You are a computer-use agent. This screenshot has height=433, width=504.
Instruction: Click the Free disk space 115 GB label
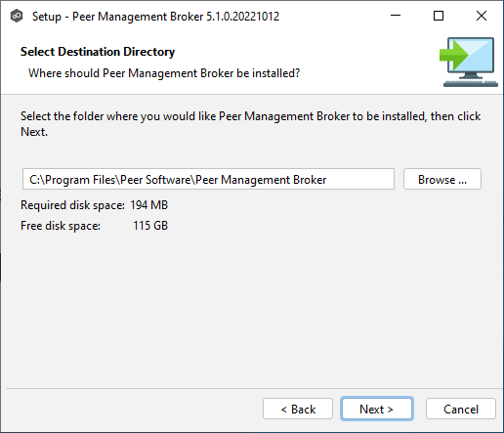pyautogui.click(x=94, y=226)
